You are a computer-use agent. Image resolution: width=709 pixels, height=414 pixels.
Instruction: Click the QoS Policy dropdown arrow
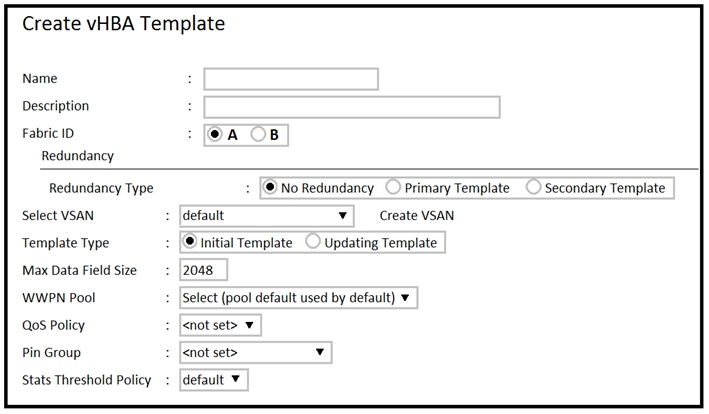249,325
